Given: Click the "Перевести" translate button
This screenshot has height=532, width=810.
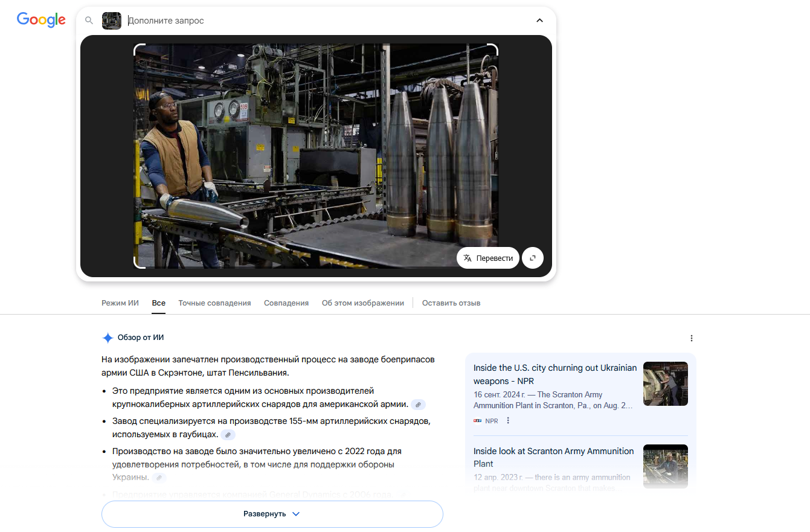Looking at the screenshot, I should [x=488, y=258].
